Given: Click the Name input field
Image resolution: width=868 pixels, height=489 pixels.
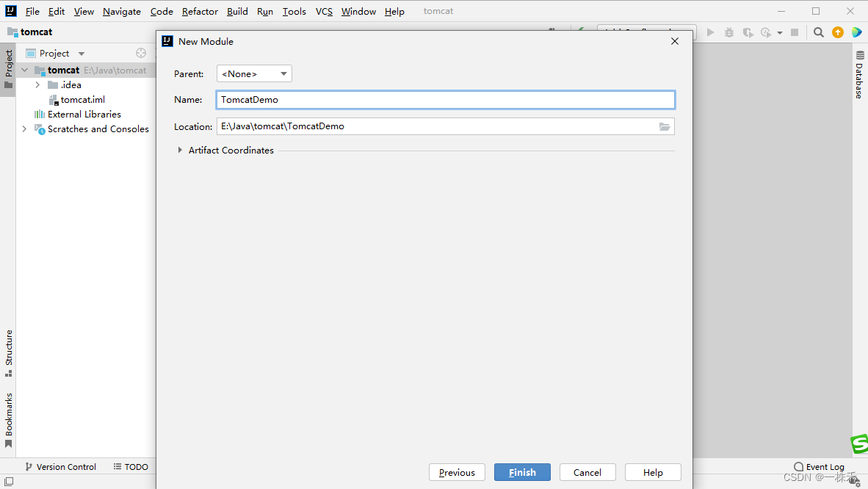Looking at the screenshot, I should (x=446, y=100).
